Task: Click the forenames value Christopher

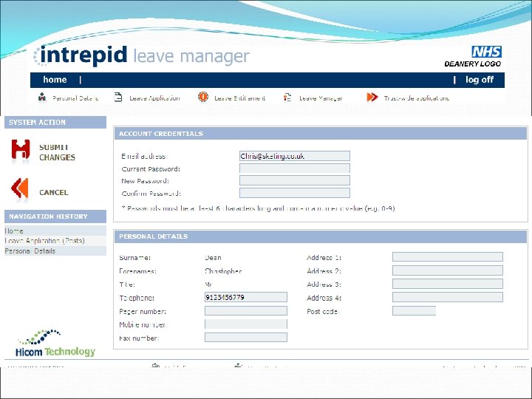Action: (x=223, y=271)
